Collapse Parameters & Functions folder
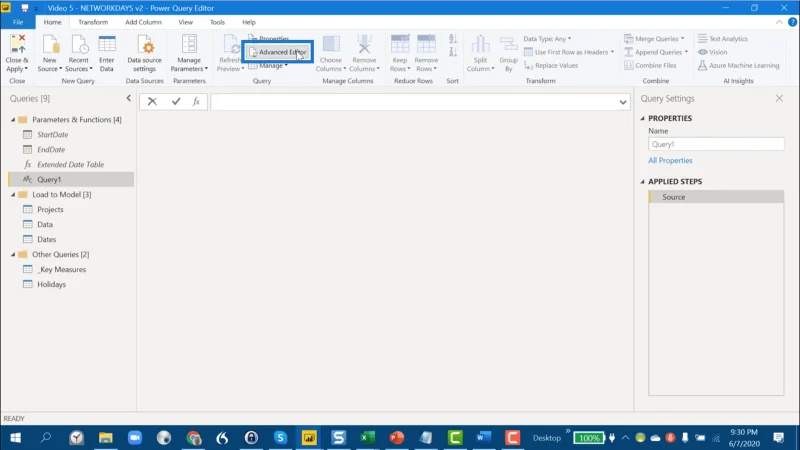The width and height of the screenshot is (800, 450). tap(13, 119)
